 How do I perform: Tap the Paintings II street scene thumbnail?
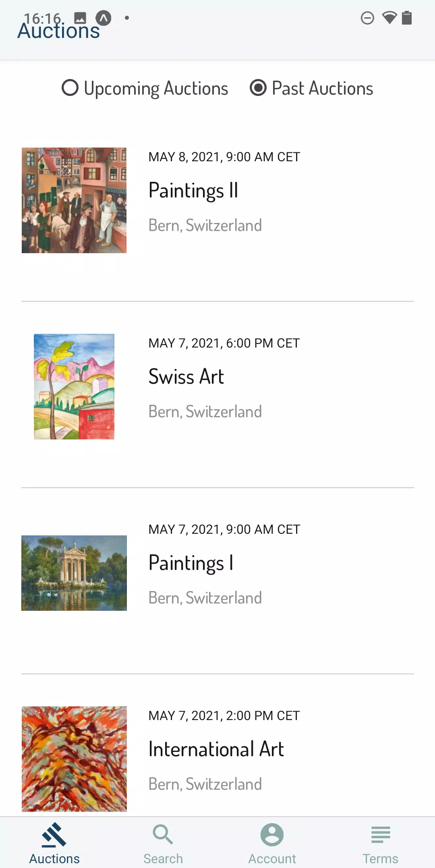pos(74,200)
